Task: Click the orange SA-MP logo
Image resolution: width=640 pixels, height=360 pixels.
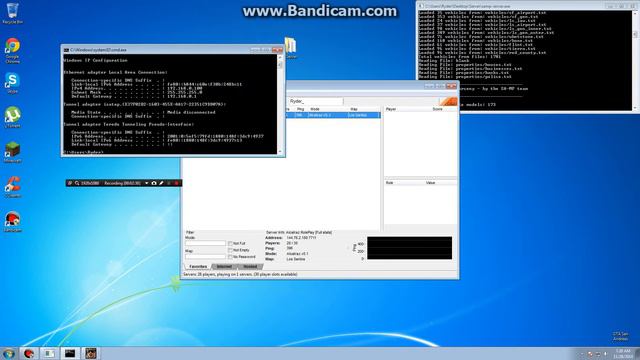Action: [448, 101]
